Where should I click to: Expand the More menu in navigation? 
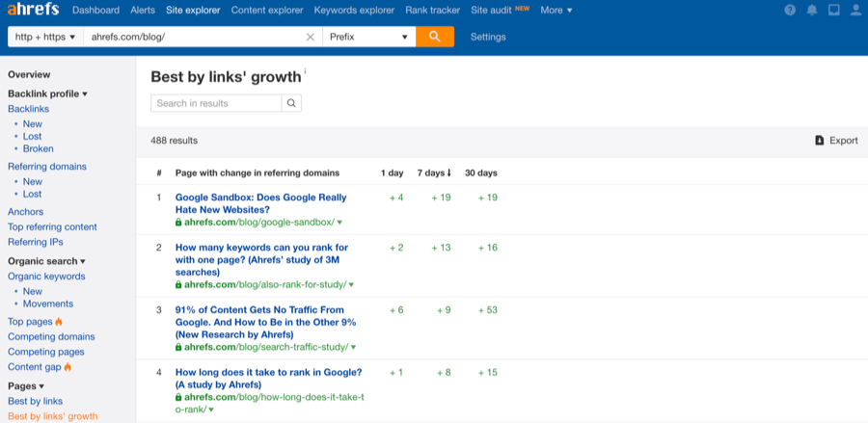[x=556, y=10]
